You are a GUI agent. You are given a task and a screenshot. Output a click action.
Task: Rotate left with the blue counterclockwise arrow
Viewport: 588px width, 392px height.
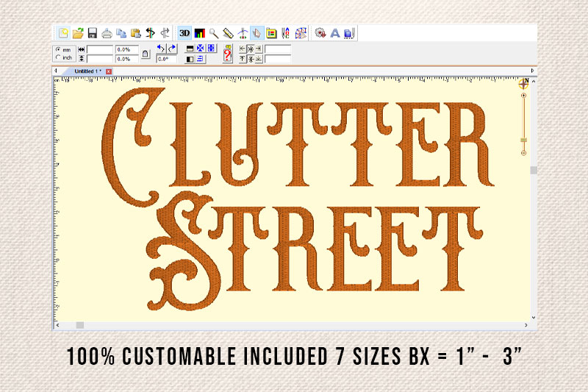click(161, 49)
